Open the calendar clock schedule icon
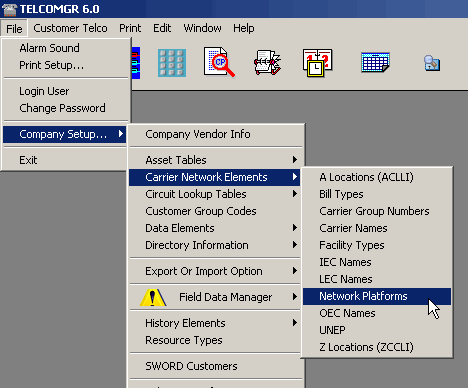Viewport: 468px width, 388px height. click(x=317, y=63)
